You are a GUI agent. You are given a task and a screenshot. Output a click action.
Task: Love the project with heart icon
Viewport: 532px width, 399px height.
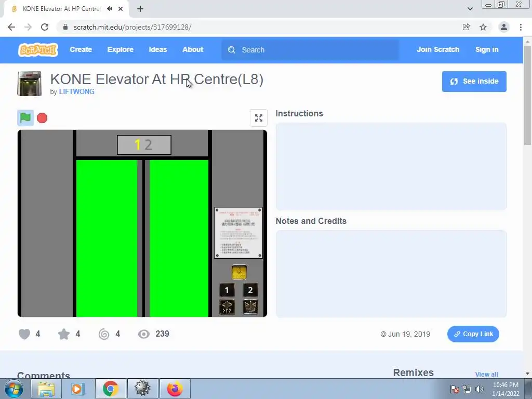point(24,334)
